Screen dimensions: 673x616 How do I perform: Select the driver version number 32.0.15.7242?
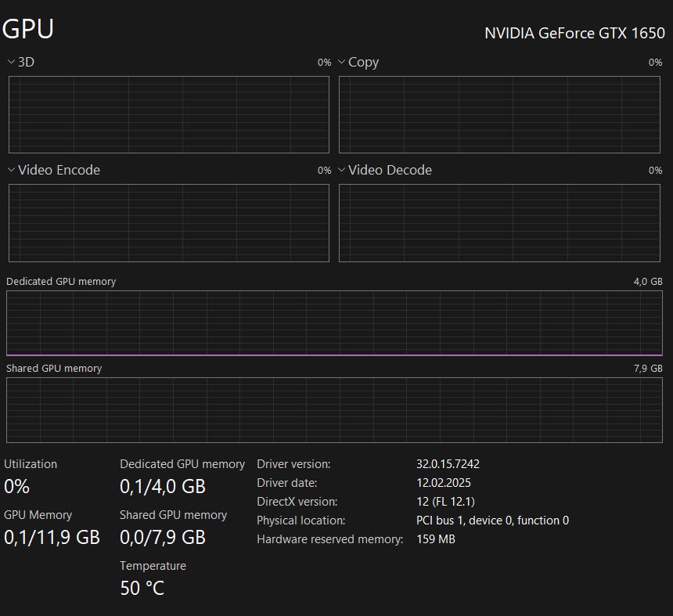click(x=448, y=464)
